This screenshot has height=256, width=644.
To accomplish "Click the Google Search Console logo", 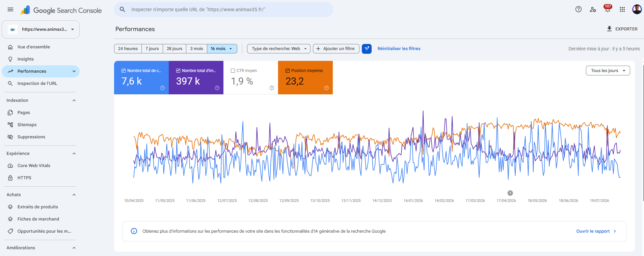I will point(61,10).
